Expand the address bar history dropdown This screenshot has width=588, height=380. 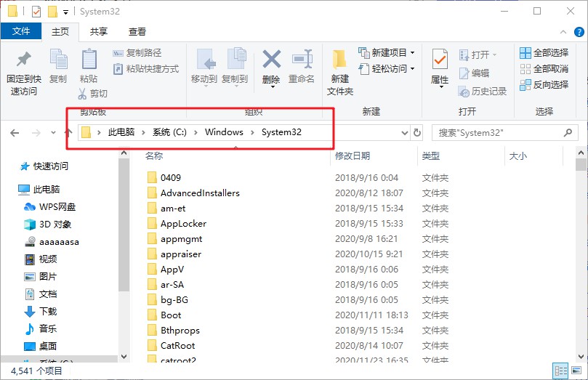(x=404, y=133)
